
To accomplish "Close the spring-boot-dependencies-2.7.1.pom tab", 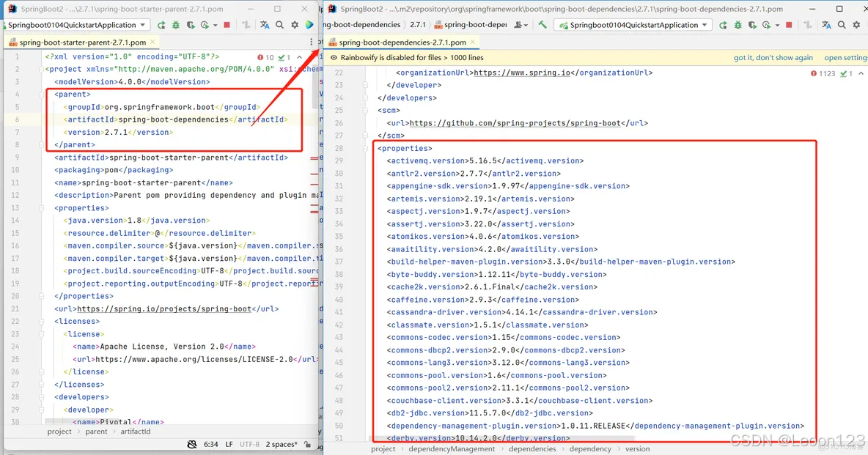I will tap(472, 42).
